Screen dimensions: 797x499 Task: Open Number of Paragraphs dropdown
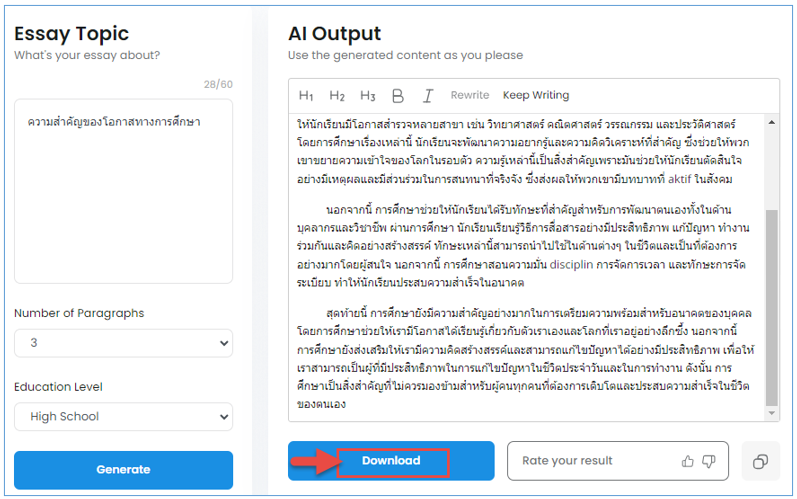124,343
